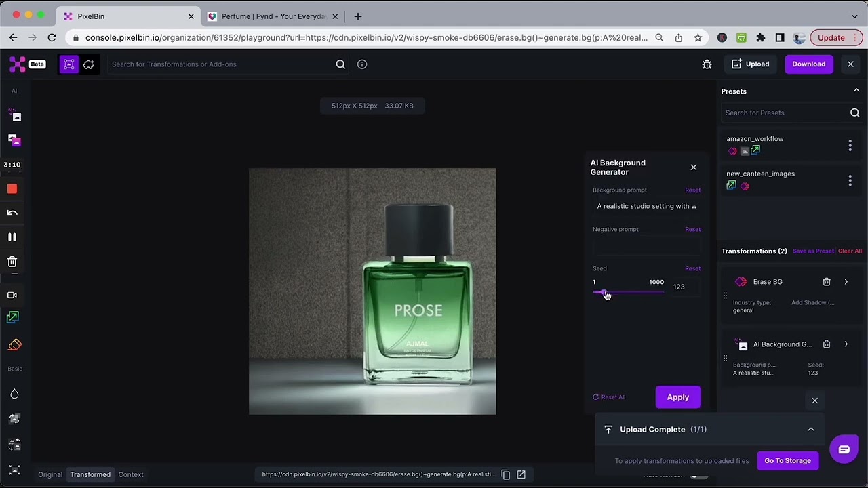The image size is (868, 488).
Task: Open options menu for new_canteen_images preset
Action: pyautogui.click(x=850, y=180)
